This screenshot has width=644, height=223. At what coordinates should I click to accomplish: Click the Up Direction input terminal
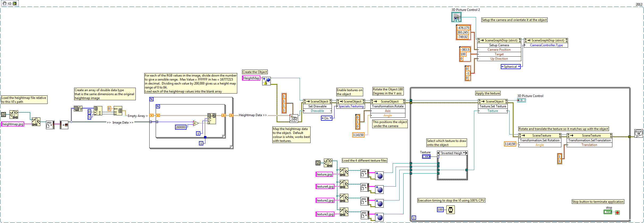499,59
